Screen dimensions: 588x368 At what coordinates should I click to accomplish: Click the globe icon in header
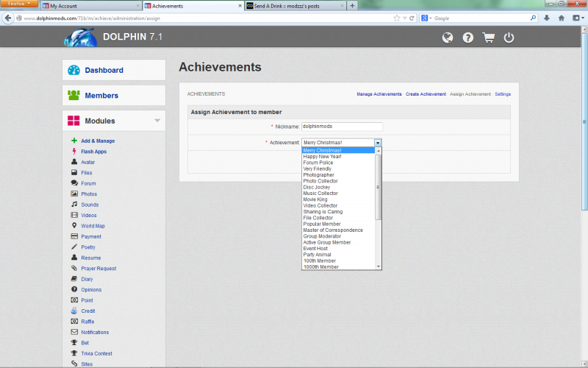(448, 38)
